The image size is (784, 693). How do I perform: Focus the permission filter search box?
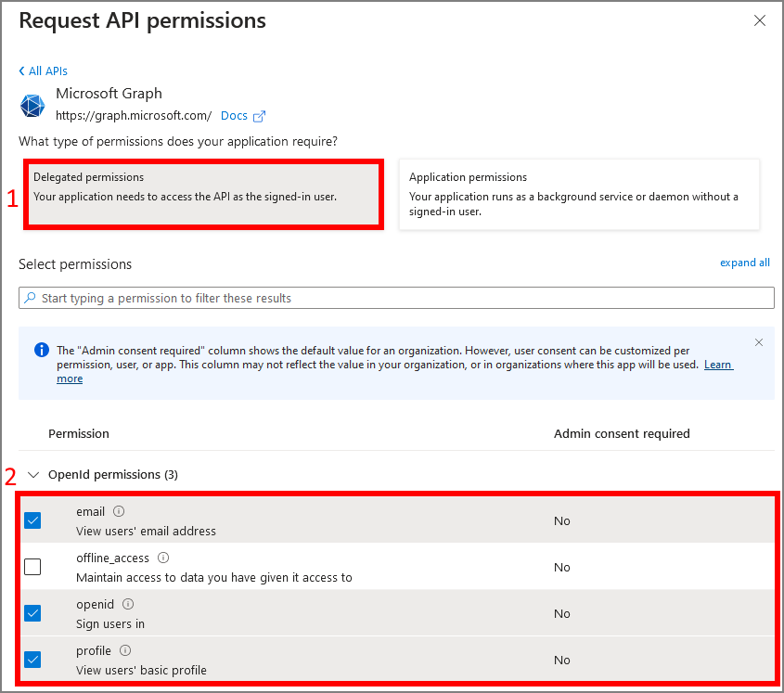(396, 298)
